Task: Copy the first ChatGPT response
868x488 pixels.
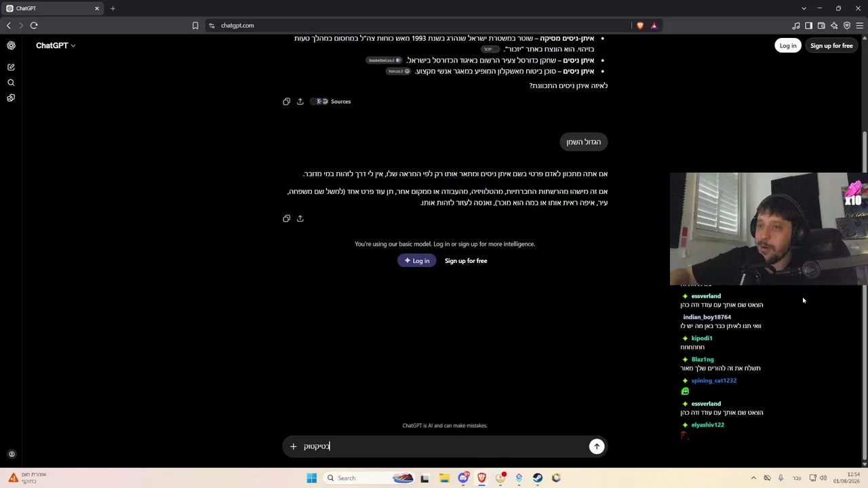Action: pos(286,102)
